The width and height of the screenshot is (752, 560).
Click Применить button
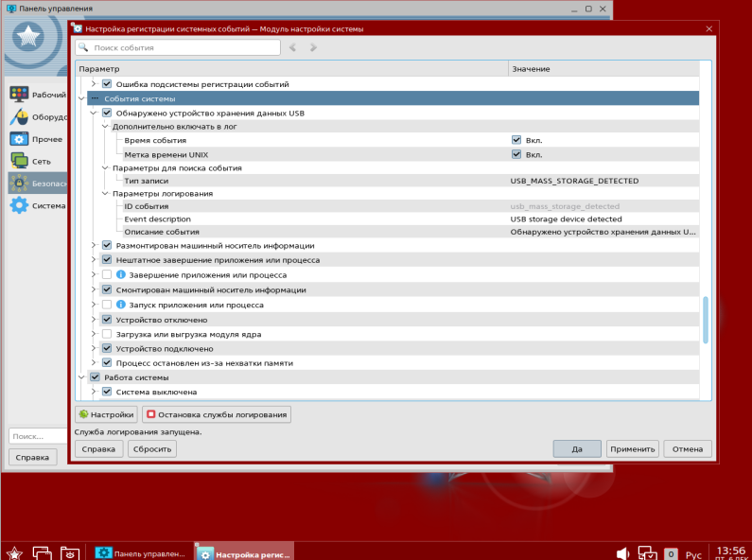coord(633,448)
